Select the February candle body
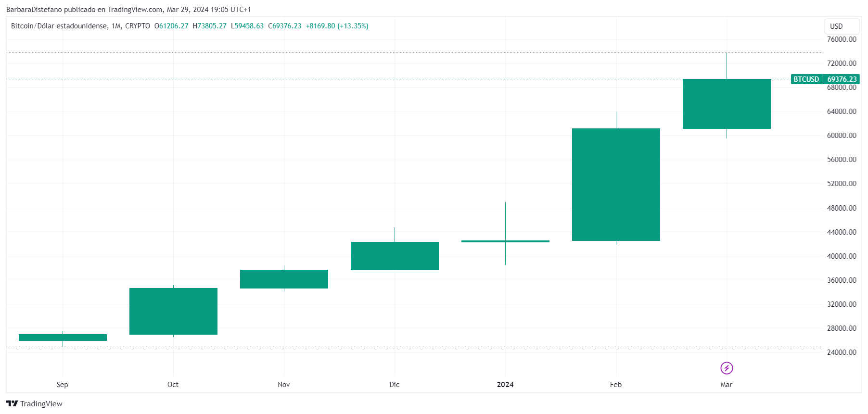 tap(616, 185)
